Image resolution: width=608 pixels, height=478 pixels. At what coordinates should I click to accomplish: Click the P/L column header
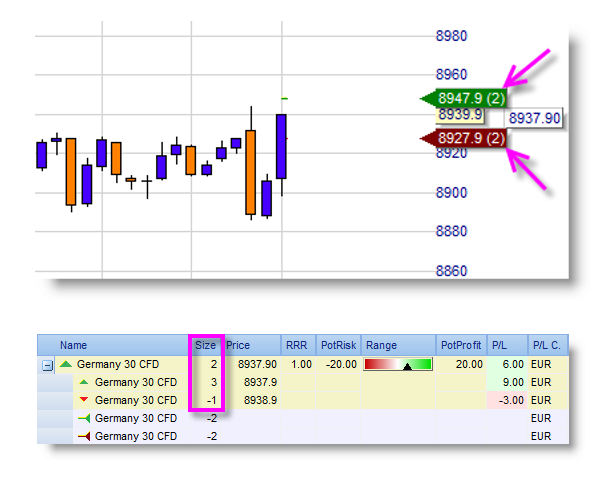tap(500, 346)
